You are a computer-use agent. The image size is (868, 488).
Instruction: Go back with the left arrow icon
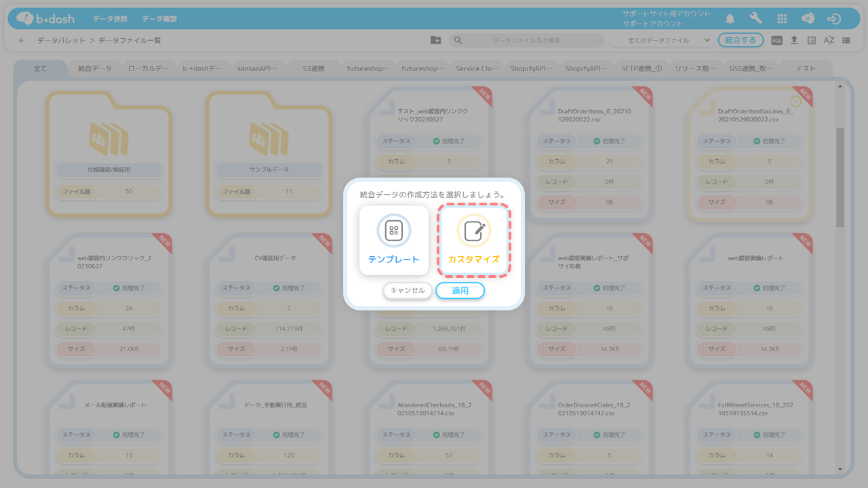click(x=22, y=41)
